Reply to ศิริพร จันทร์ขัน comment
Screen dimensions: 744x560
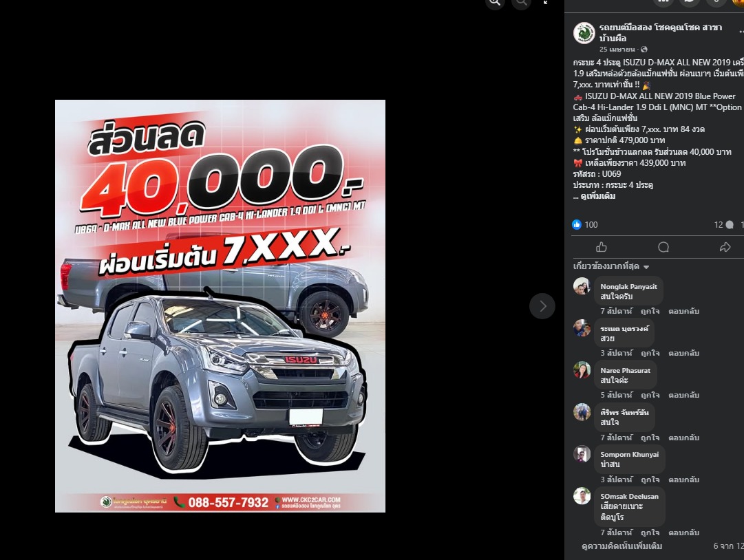pyautogui.click(x=683, y=438)
